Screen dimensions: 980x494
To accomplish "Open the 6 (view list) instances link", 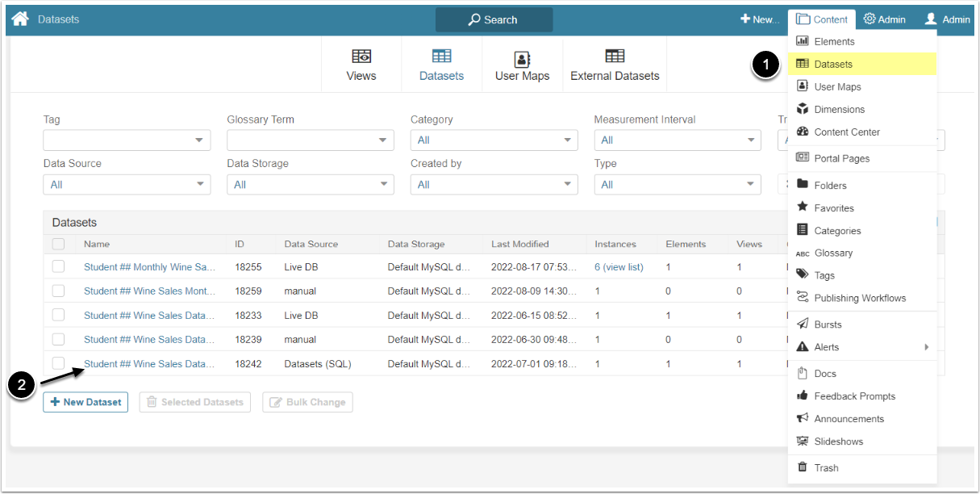I will pyautogui.click(x=619, y=266).
